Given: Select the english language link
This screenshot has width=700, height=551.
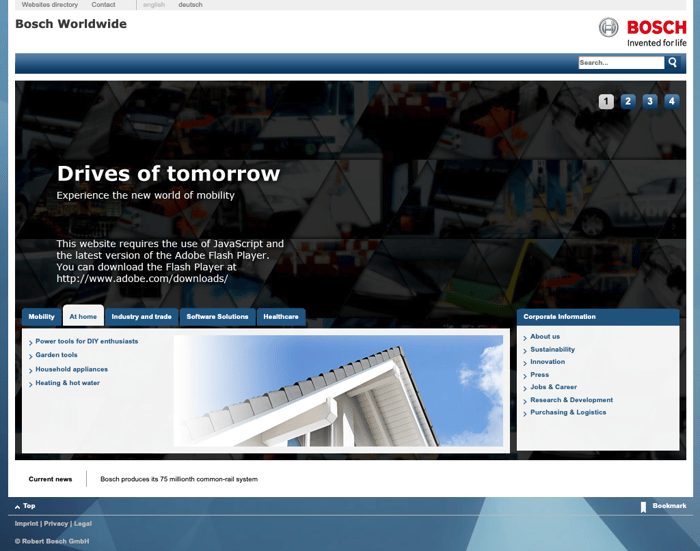Looking at the screenshot, I should (x=154, y=4).
